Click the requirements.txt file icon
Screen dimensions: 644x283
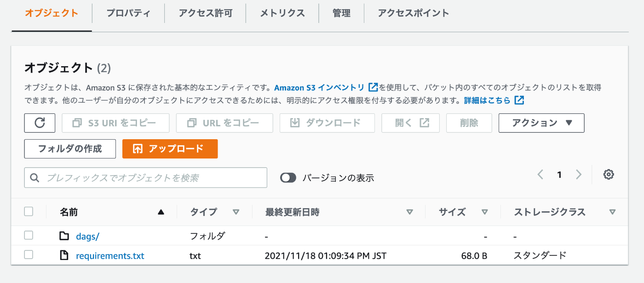(64, 255)
